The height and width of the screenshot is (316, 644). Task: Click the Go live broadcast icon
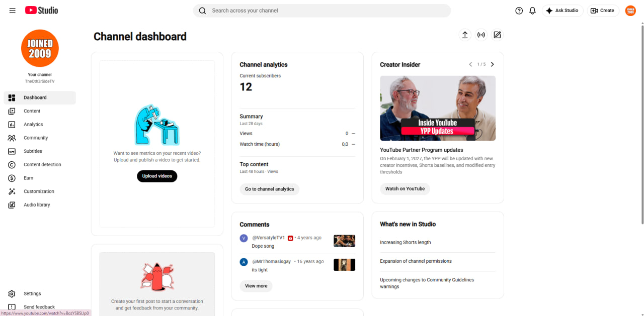tap(481, 35)
